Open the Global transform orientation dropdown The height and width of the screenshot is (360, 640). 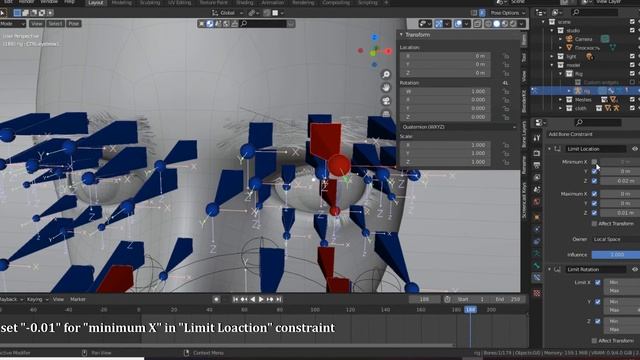(227, 13)
